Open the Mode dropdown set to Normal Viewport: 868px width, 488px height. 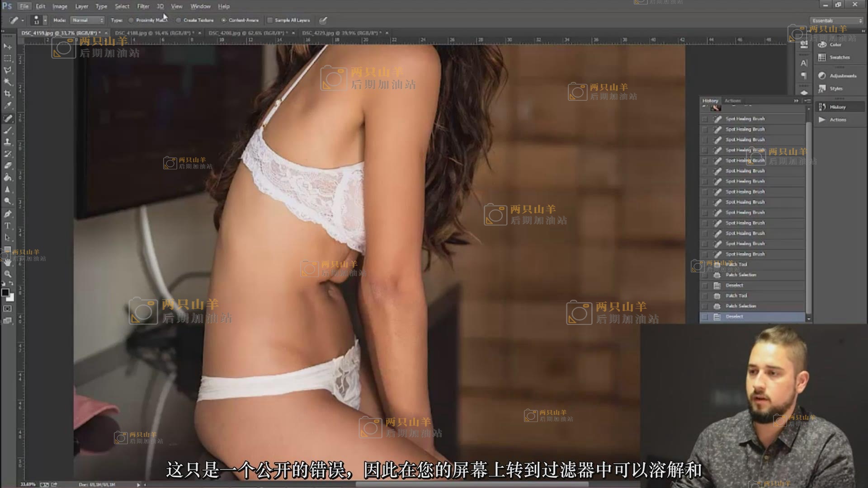(88, 20)
